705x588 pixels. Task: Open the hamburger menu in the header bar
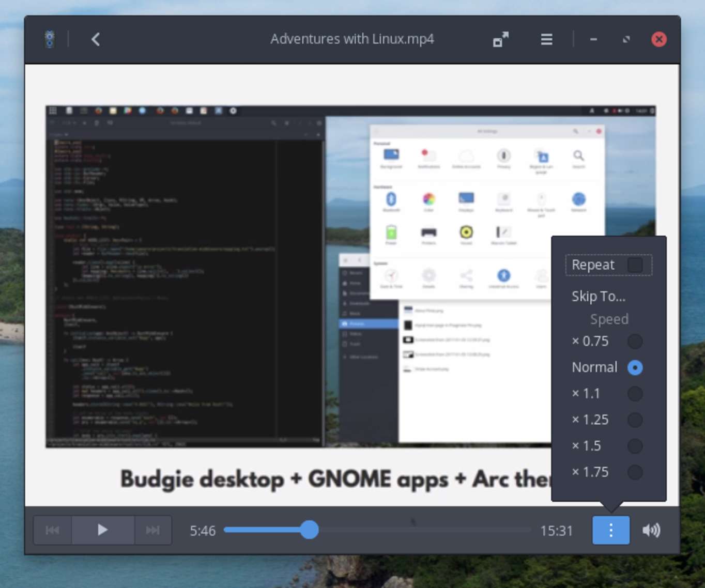[546, 39]
